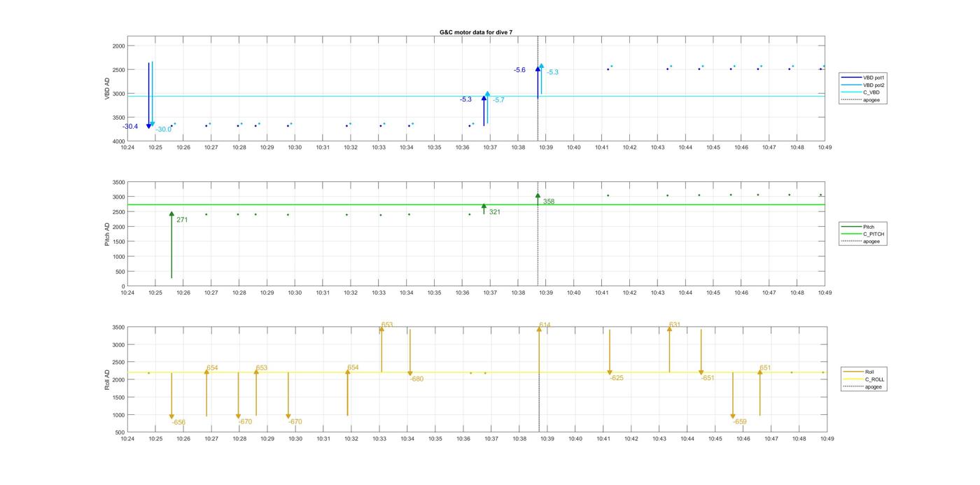Click the "631" roll data label
This screenshot has height=485, width=980.
(675, 325)
